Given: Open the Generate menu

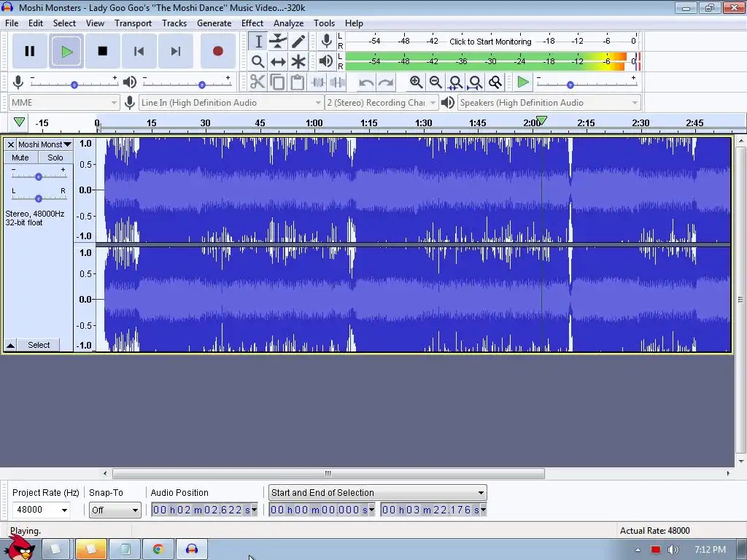Looking at the screenshot, I should click(x=214, y=23).
